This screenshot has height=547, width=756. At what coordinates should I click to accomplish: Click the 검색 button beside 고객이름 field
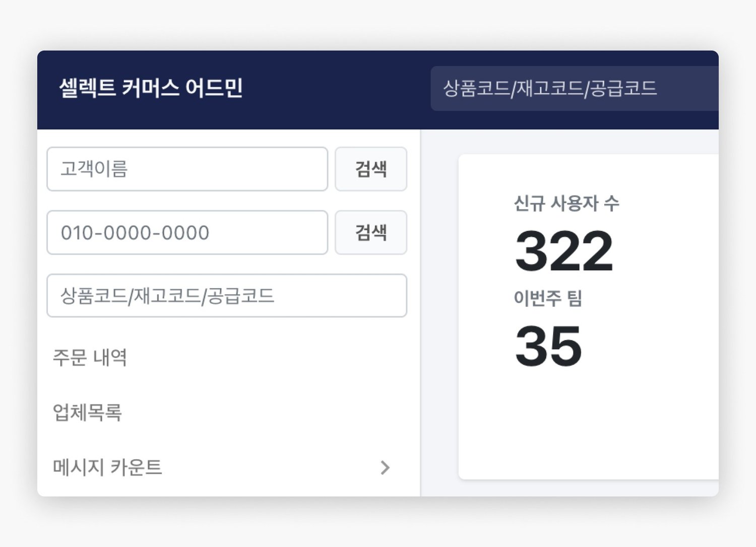pos(371,169)
